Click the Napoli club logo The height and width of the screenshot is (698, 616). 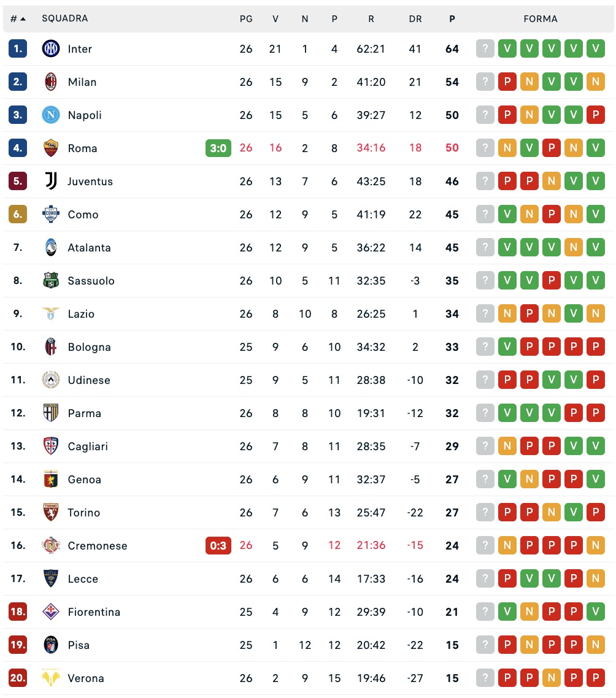(51, 115)
